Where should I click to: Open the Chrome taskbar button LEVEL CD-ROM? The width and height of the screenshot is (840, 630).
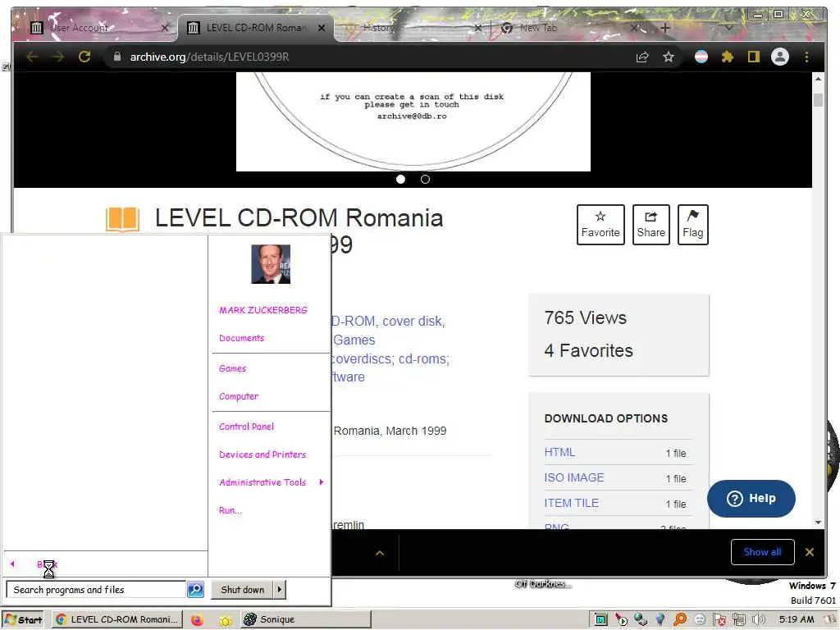tap(117, 620)
